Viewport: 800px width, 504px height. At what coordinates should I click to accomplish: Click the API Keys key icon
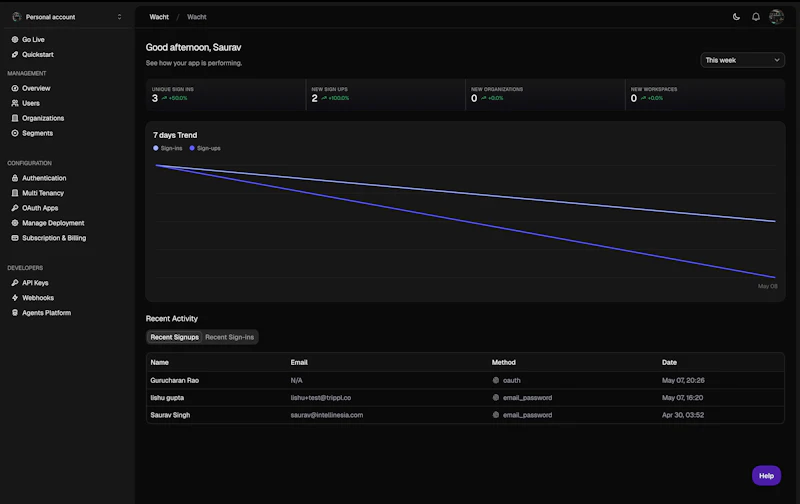point(15,283)
